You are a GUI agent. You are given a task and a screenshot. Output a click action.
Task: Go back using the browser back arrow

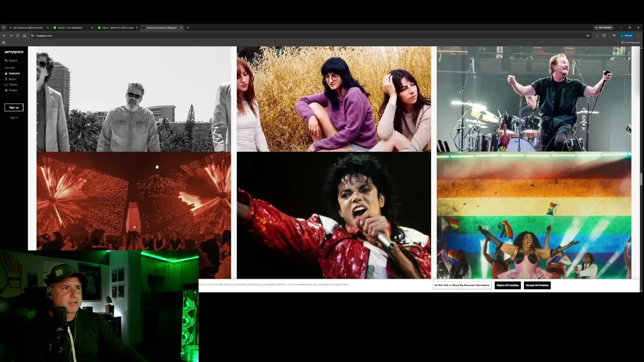(x=4, y=36)
